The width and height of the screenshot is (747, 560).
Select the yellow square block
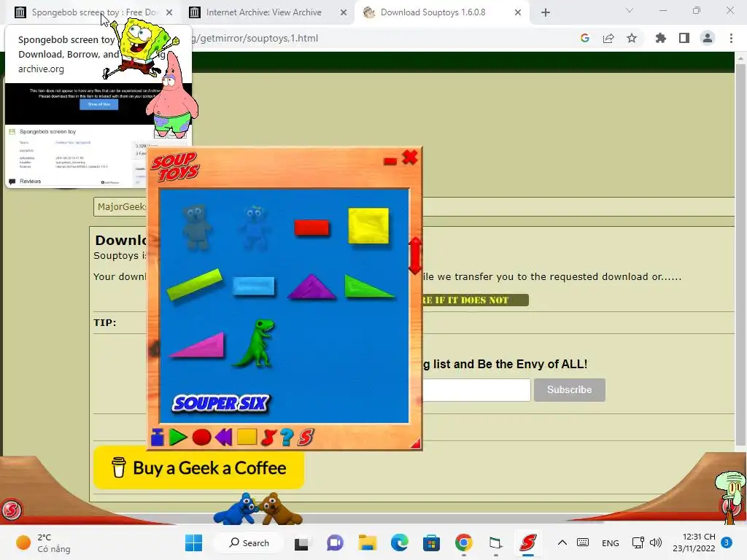368,226
